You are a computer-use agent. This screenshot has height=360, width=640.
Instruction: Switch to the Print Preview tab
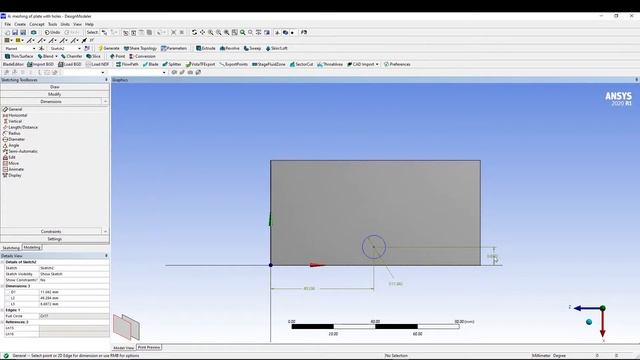tap(149, 347)
